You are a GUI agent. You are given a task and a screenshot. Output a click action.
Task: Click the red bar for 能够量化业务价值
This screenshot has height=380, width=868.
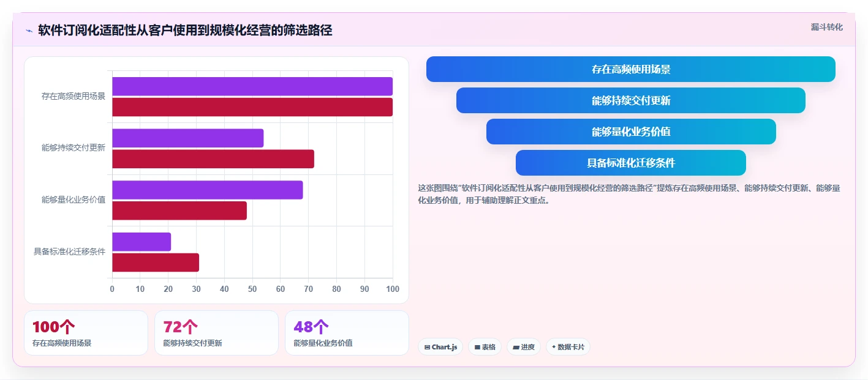179,210
